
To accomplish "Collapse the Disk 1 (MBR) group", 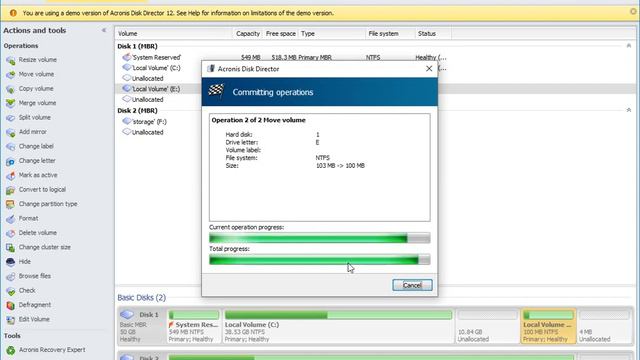I will pos(629,46).
